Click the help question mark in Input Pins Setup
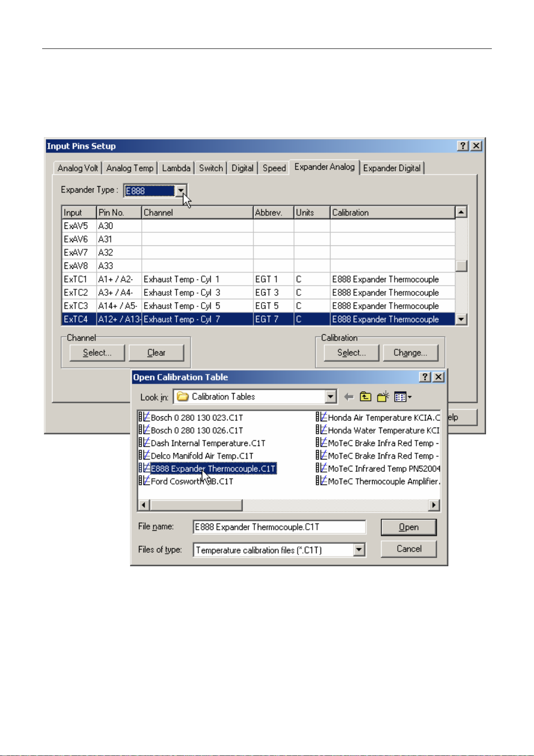Image resolution: width=534 pixels, height=756 pixels. click(x=463, y=146)
